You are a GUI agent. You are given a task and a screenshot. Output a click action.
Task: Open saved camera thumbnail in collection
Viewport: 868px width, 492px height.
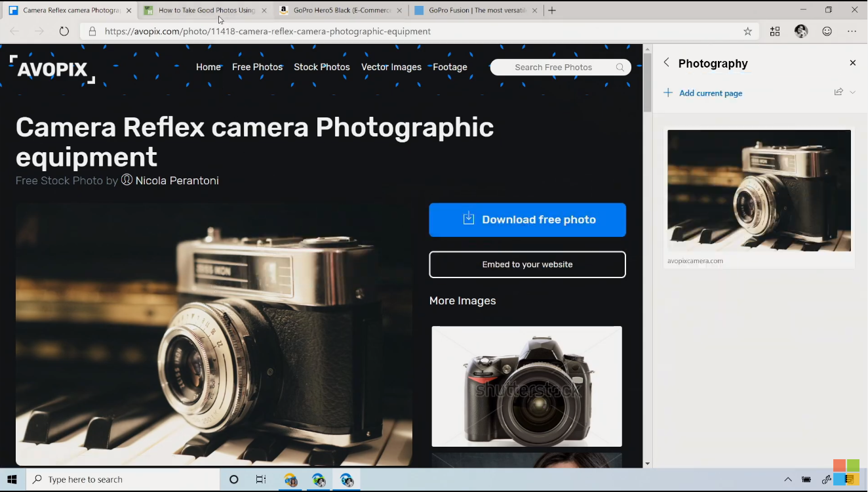click(759, 191)
